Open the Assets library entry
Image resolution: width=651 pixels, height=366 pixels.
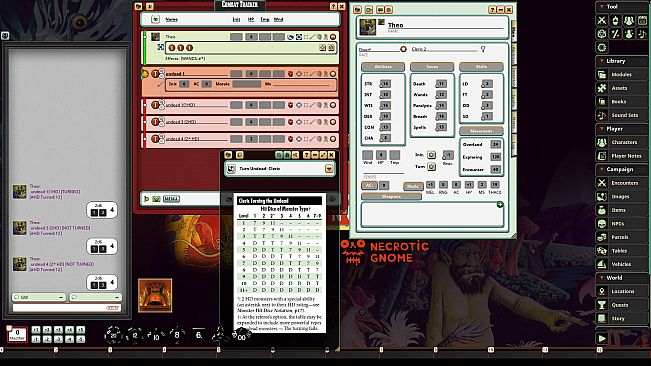pyautogui.click(x=621, y=88)
